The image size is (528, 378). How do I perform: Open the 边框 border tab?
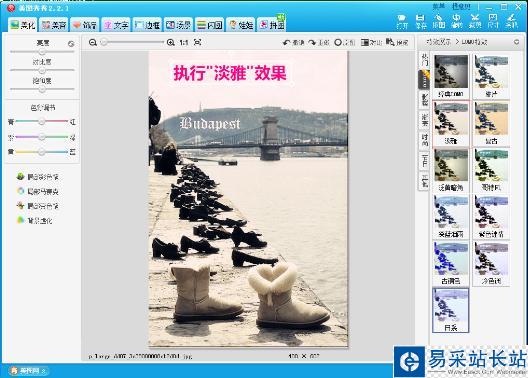[147, 25]
